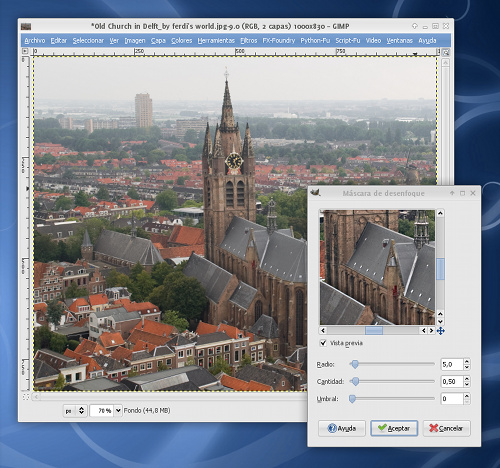Open the Ventanas menu
Image resolution: width=500 pixels, height=468 pixels.
point(399,40)
